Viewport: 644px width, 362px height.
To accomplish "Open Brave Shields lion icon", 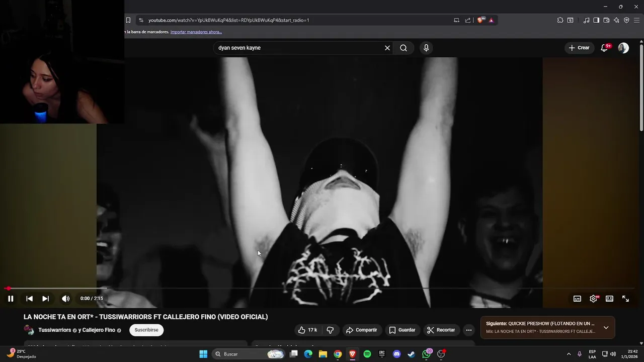I will coord(480,20).
